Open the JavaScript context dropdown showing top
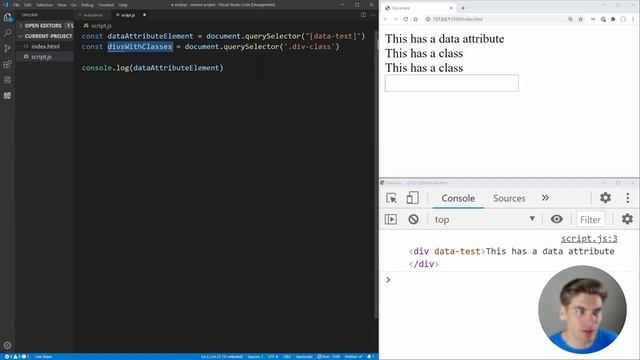640x360 pixels. point(485,219)
